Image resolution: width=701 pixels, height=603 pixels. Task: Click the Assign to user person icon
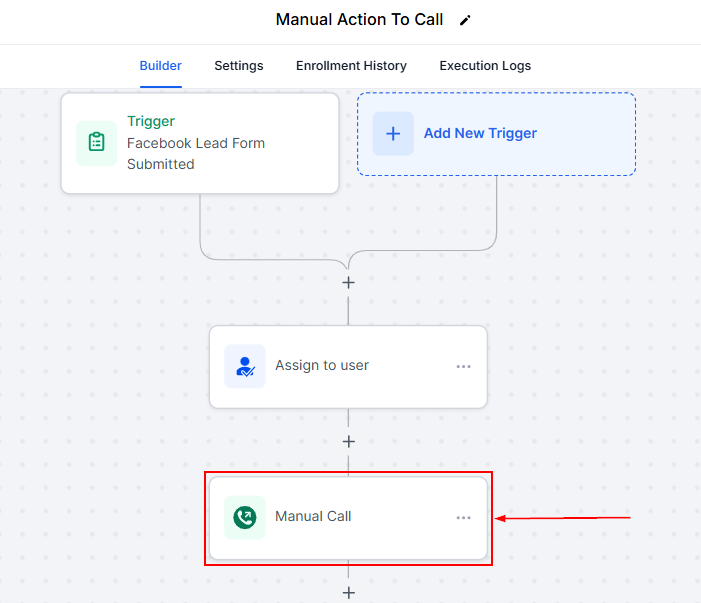tap(244, 366)
